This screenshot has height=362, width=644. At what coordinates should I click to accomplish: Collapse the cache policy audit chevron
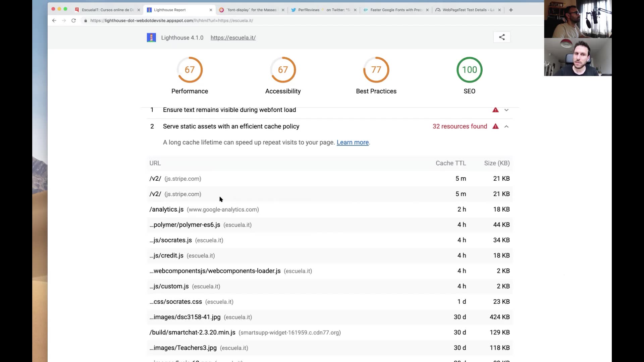[x=506, y=126]
